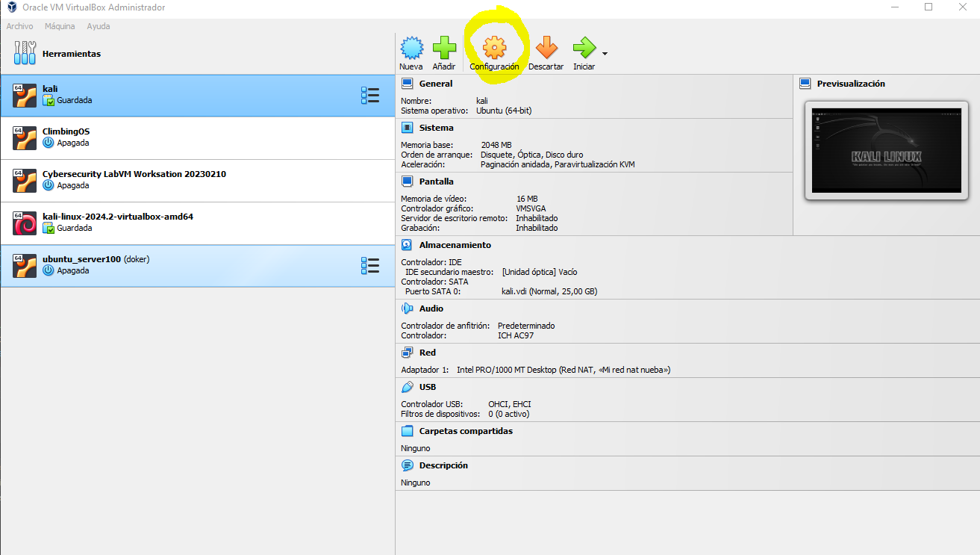Open ubuntu_server100 machine menu list icon

[x=370, y=266]
